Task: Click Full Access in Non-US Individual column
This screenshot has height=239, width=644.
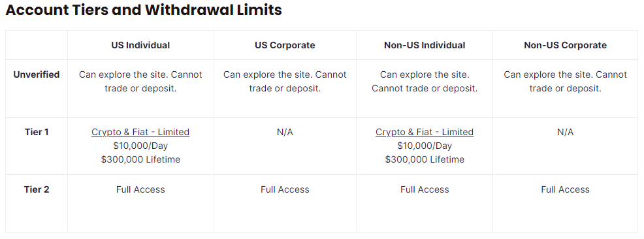Action: click(x=425, y=190)
